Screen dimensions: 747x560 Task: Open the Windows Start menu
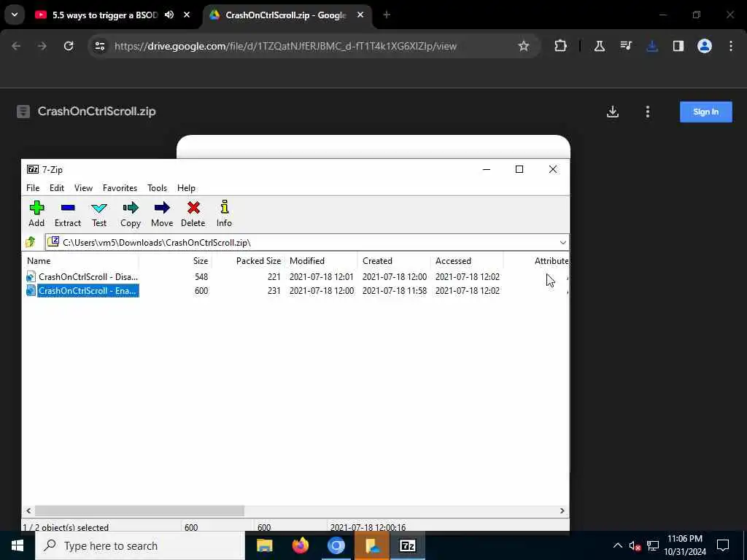coord(18,545)
